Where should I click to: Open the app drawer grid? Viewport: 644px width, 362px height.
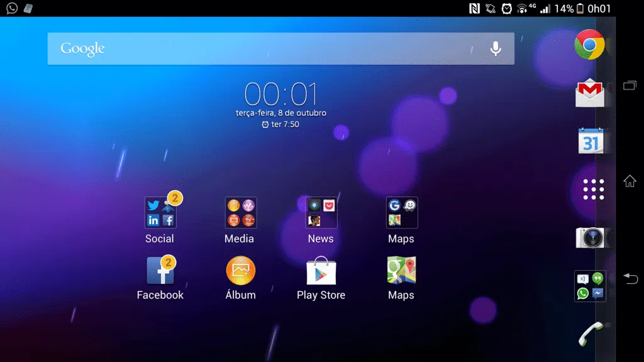click(x=593, y=189)
